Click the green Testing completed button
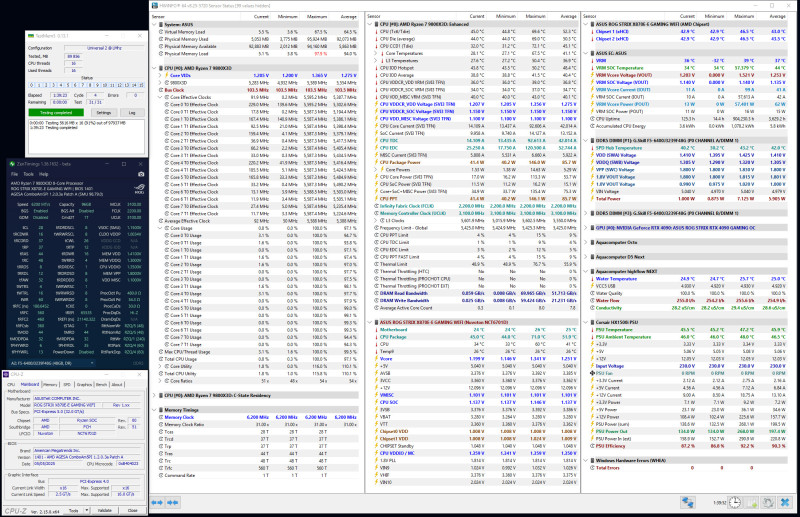 (56, 112)
